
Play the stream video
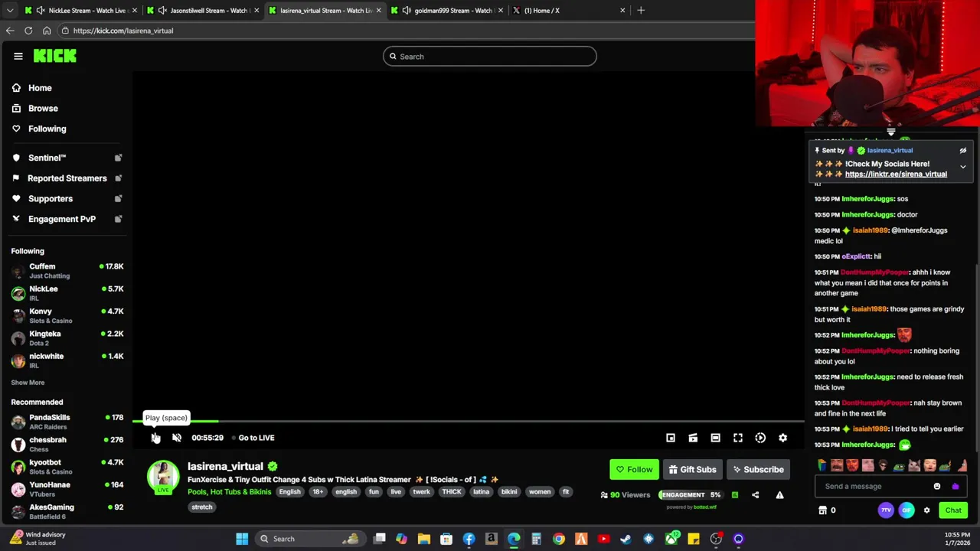point(155,438)
